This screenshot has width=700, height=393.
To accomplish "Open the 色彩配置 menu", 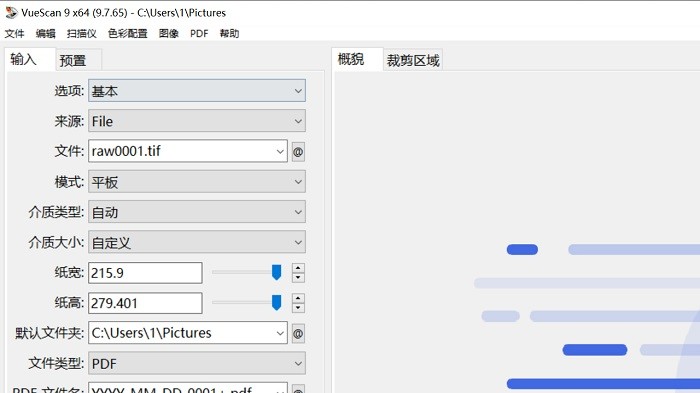I will click(x=128, y=33).
